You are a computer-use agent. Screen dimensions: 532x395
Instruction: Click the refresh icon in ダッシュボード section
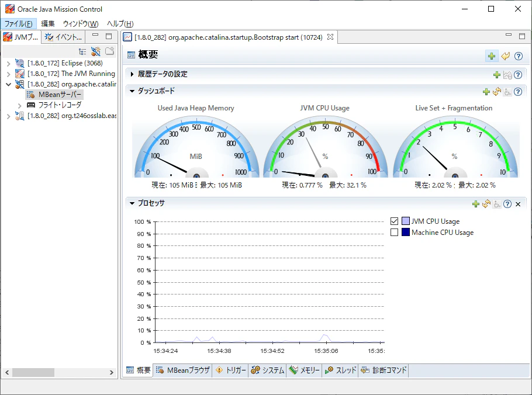click(497, 92)
